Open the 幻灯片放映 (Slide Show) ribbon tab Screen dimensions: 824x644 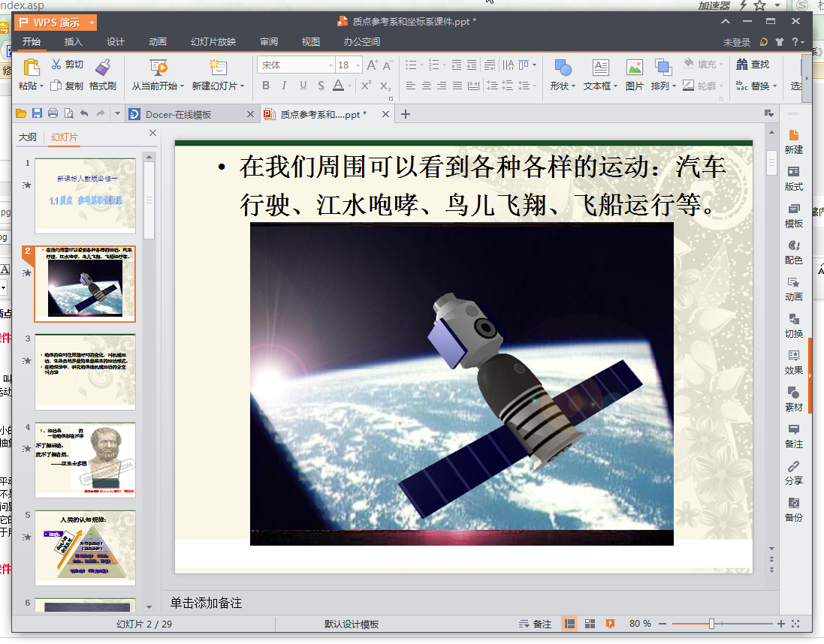tap(213, 41)
